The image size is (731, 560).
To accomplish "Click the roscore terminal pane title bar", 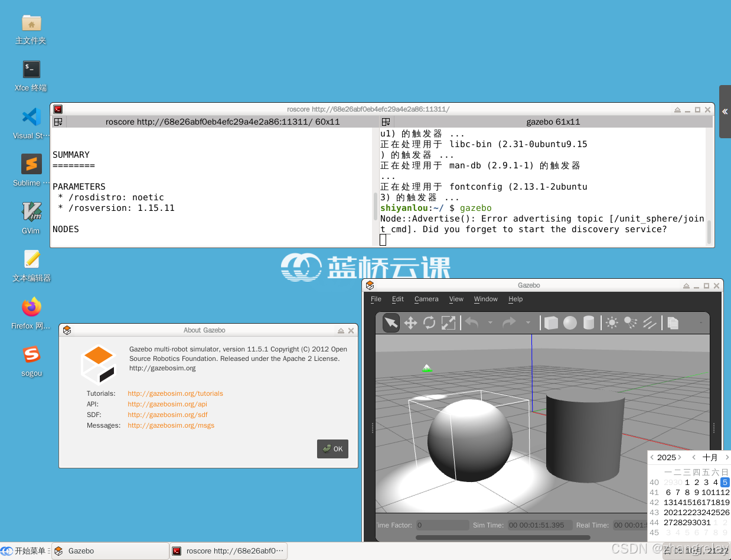I will pos(223,122).
